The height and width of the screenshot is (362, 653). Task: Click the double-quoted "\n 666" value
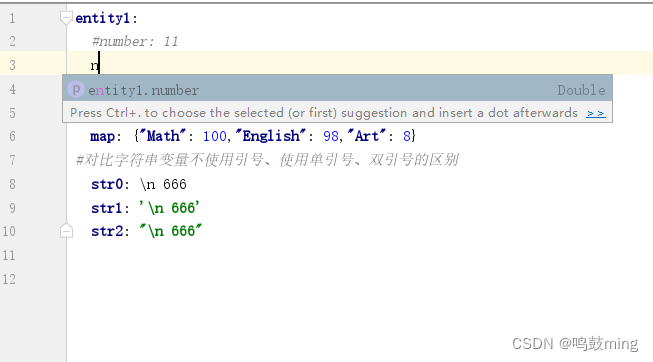171,231
